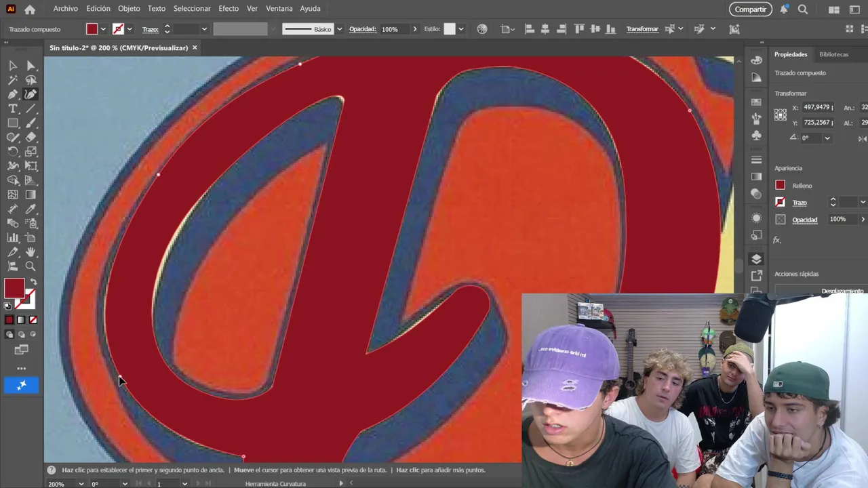The height and width of the screenshot is (488, 868).
Task: Set paint mode to Color
Action: tap(9, 320)
